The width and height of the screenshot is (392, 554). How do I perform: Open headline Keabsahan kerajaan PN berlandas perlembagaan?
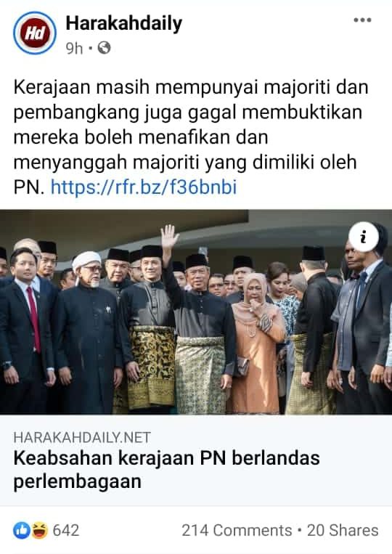point(167,470)
